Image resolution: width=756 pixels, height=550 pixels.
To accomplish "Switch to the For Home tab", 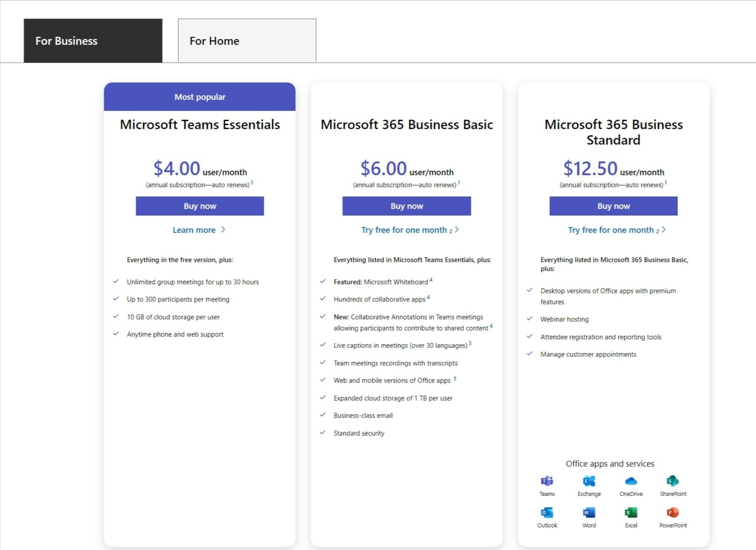I will pos(247,41).
